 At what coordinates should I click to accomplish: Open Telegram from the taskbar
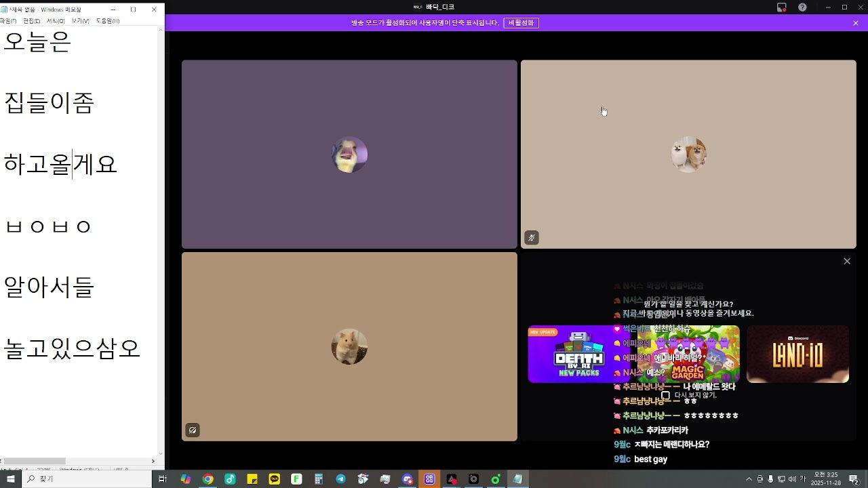[340, 479]
